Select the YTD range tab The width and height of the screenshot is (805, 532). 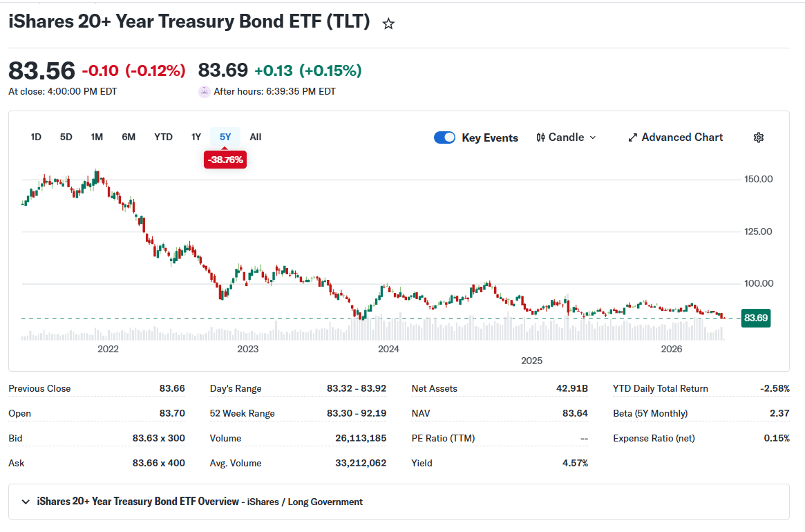[163, 137]
